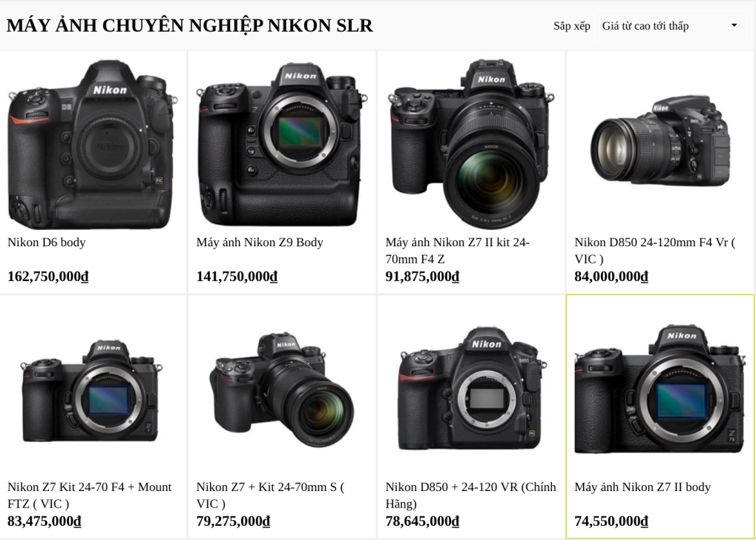The height and width of the screenshot is (540, 756).
Task: Open Nikon Z9 Body product image
Action: point(282,144)
